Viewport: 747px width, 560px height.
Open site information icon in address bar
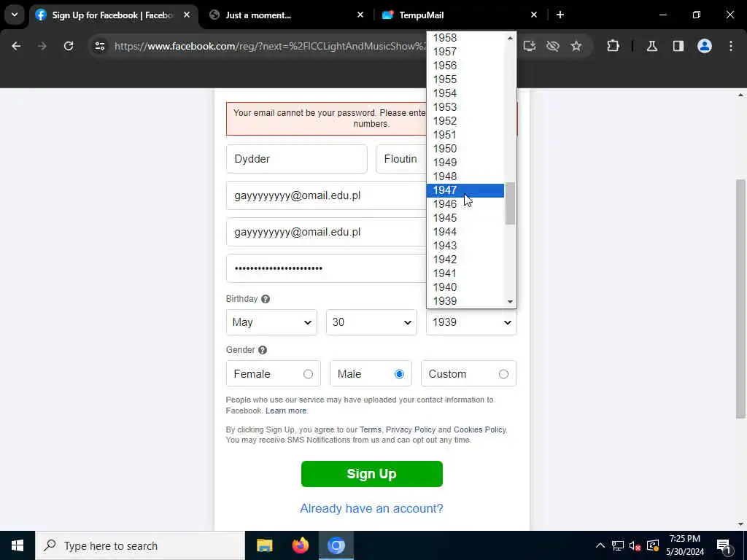tap(99, 46)
